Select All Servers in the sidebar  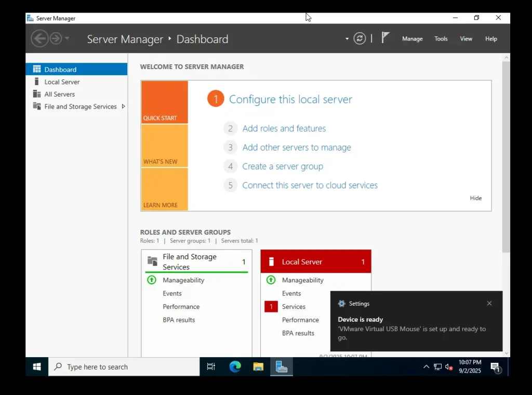[76, 94]
